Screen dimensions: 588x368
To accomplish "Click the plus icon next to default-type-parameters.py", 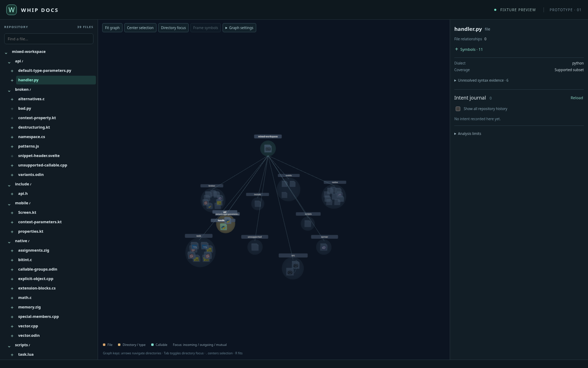I will [x=12, y=71].
